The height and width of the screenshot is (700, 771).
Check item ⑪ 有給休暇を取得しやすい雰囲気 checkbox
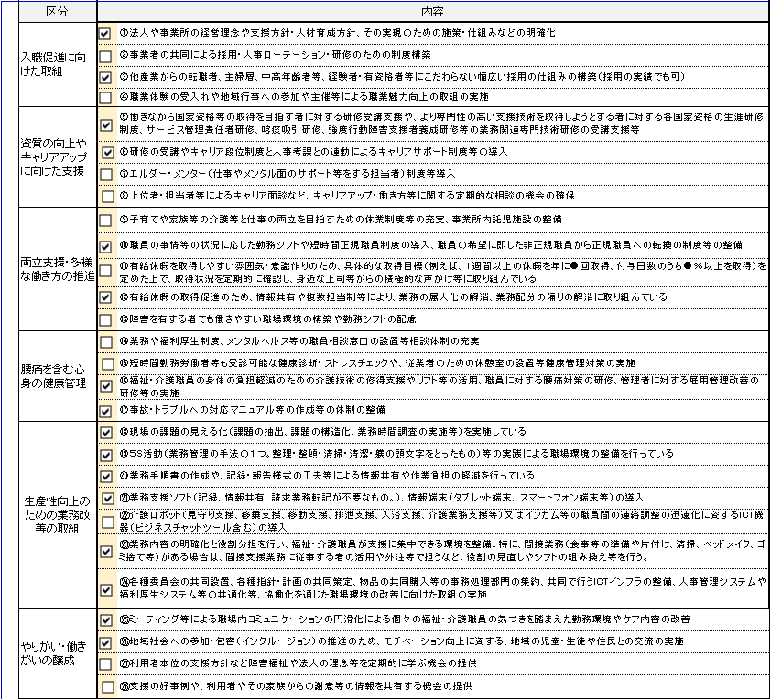pos(105,271)
